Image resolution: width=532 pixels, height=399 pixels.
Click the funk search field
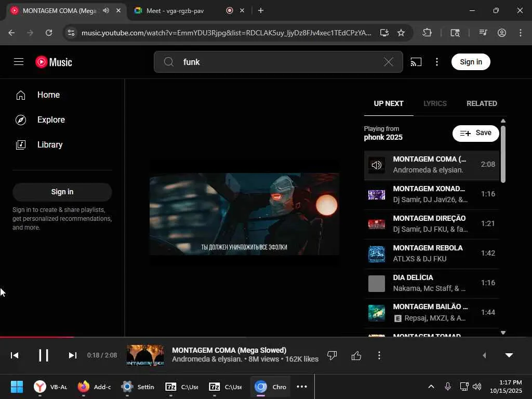coord(278,62)
